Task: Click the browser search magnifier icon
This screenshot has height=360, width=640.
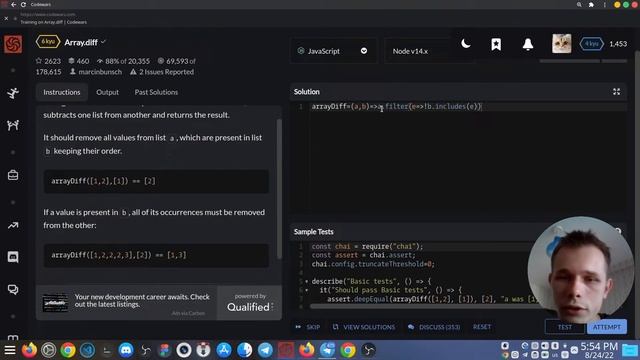Action: click(579, 4)
